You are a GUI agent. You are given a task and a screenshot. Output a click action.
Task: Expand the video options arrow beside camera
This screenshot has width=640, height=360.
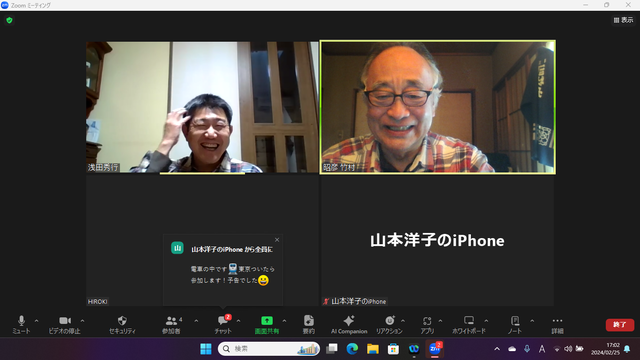click(x=82, y=321)
